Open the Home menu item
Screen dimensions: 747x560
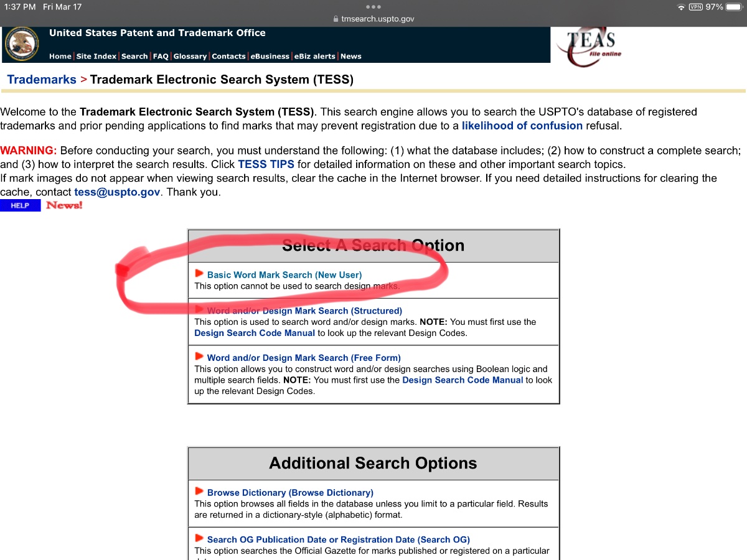[60, 56]
